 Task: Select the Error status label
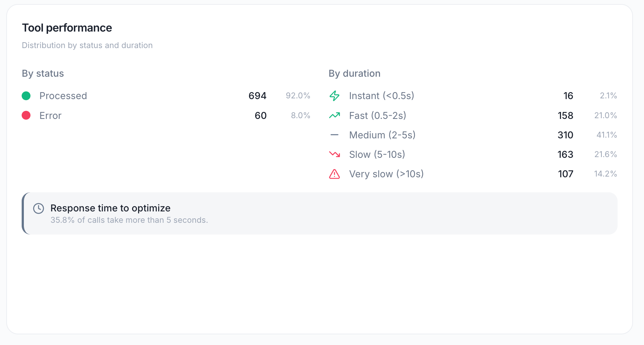[50, 116]
